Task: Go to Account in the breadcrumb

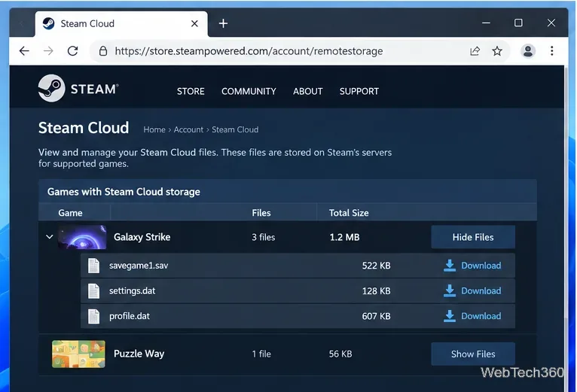Action: coord(188,129)
